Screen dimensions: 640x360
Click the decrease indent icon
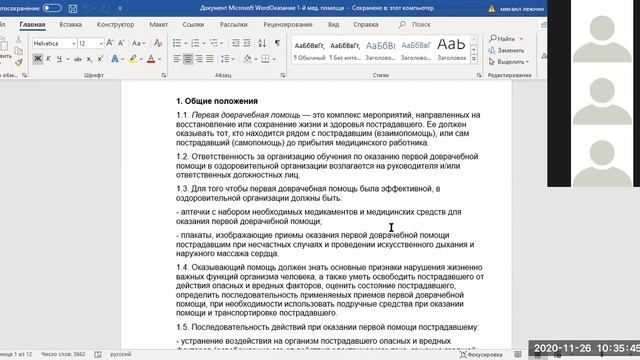[x=236, y=43]
